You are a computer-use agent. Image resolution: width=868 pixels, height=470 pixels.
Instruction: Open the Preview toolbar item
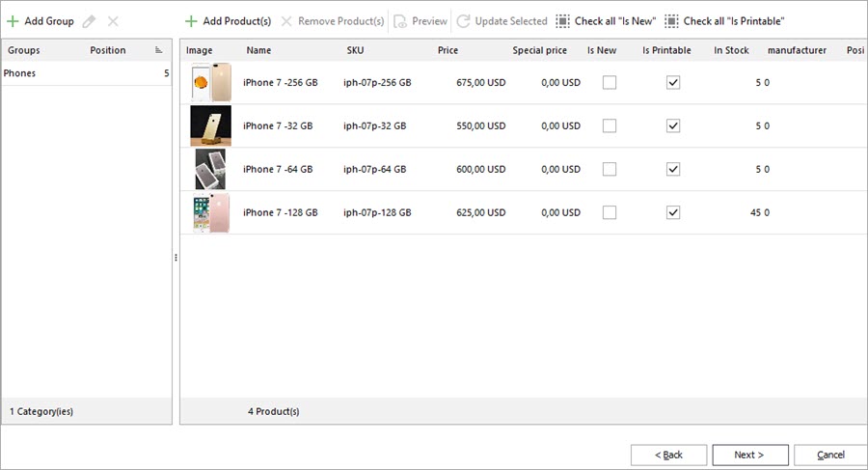coord(420,21)
